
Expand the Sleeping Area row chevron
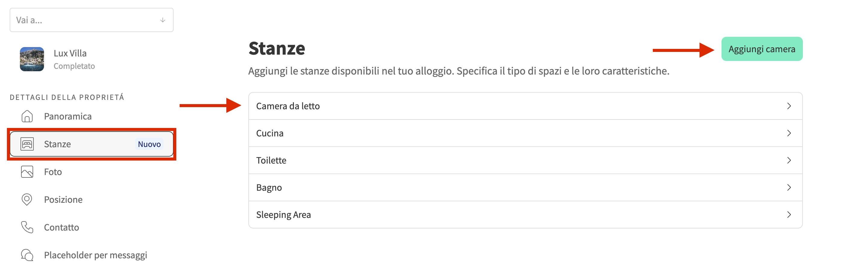[789, 215]
